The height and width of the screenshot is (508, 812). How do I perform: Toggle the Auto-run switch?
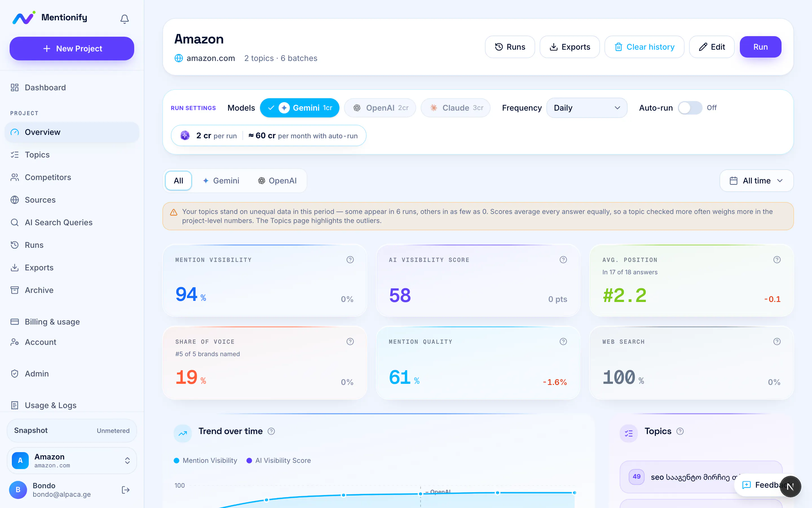tap(690, 108)
